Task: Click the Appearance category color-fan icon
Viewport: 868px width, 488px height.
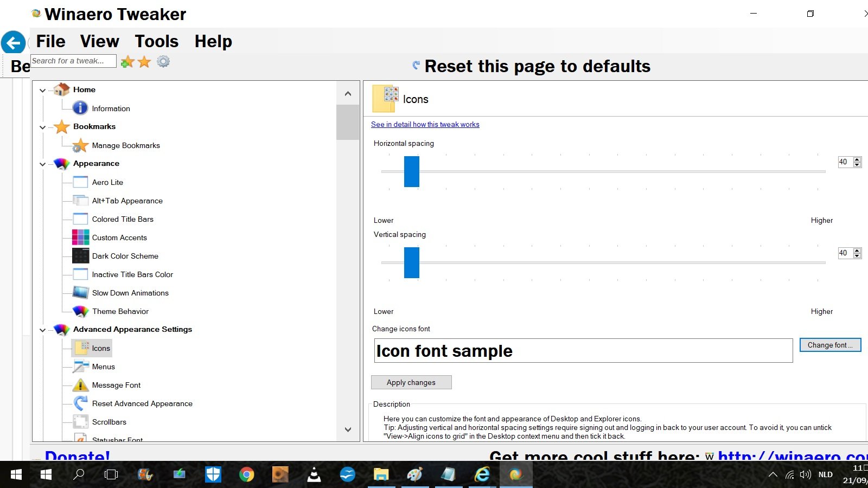Action: [x=62, y=163]
